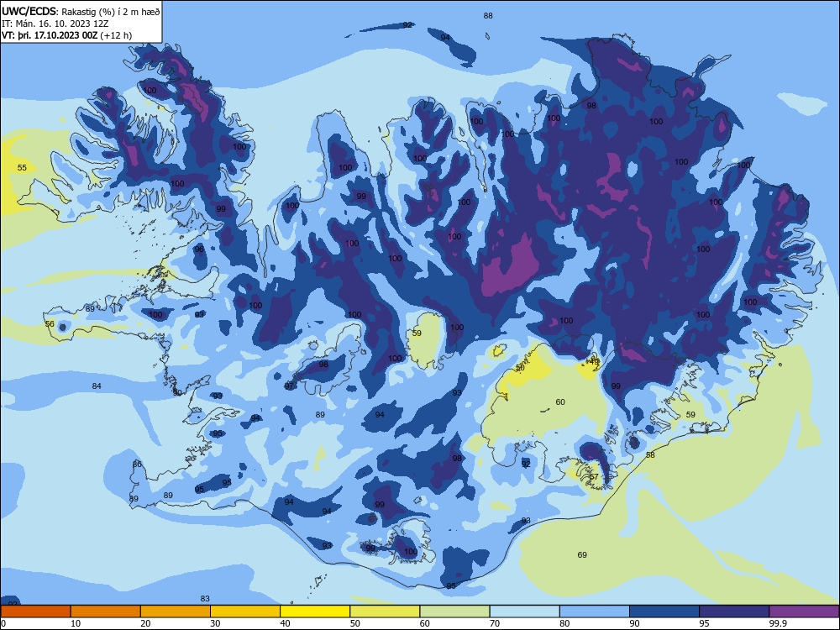
Task: Click the map value '57' in the yellow patch
Action: pos(594,477)
